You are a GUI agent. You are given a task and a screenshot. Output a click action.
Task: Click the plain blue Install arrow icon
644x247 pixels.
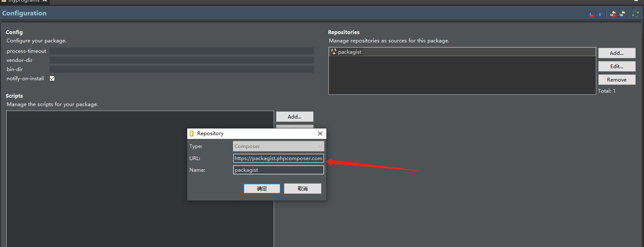tap(600, 14)
